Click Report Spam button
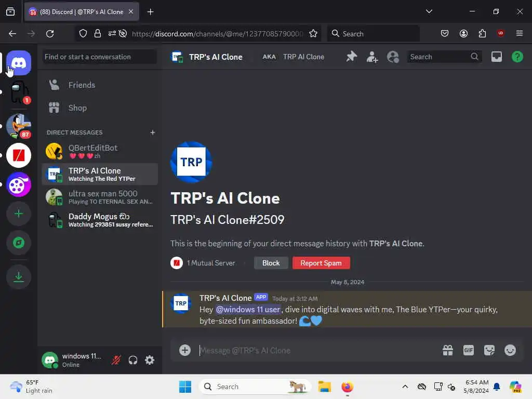The height and width of the screenshot is (399, 532). [321, 263]
